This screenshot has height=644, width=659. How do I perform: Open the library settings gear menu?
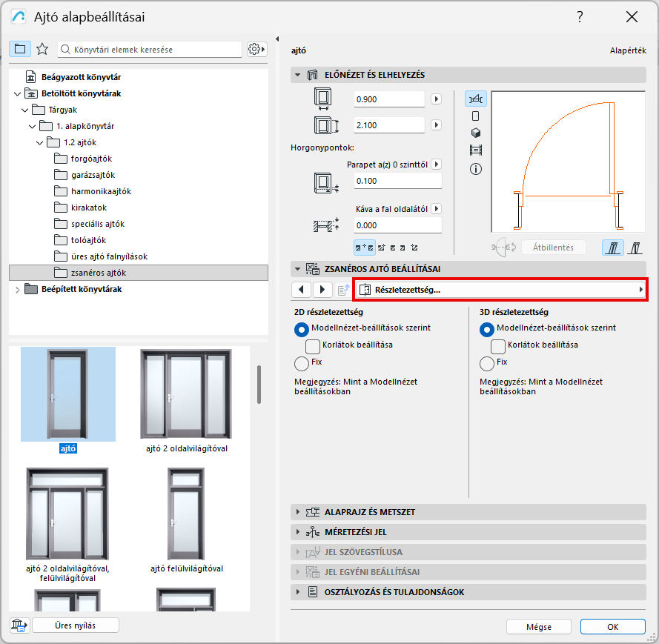(256, 49)
